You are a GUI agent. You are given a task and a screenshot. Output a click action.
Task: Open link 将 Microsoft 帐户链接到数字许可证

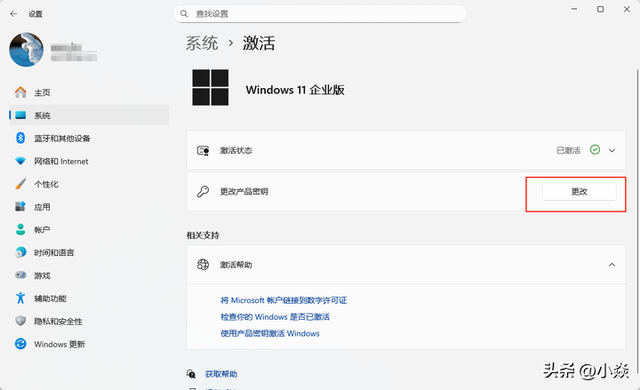tap(284, 300)
